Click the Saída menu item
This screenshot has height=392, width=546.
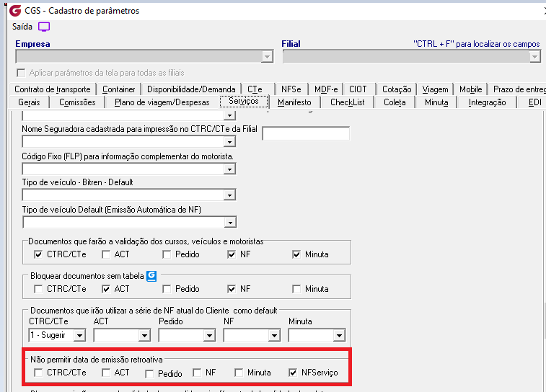[x=22, y=27]
